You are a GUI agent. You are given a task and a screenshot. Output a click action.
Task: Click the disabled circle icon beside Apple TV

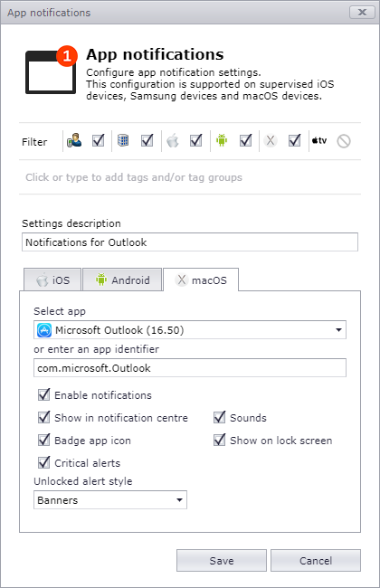pyautogui.click(x=344, y=141)
